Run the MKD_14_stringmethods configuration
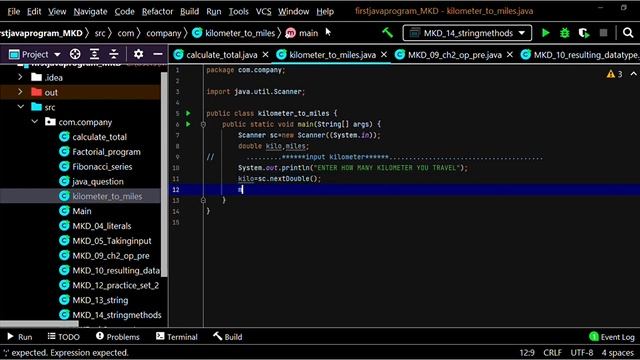 545,33
